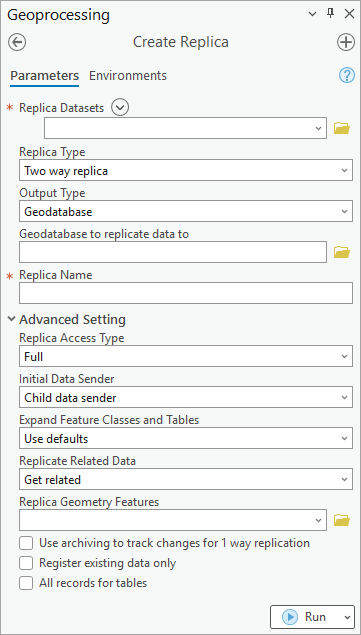Browse folder for Replica Datasets
Viewport: 361px width, 635px height.
tap(342, 129)
